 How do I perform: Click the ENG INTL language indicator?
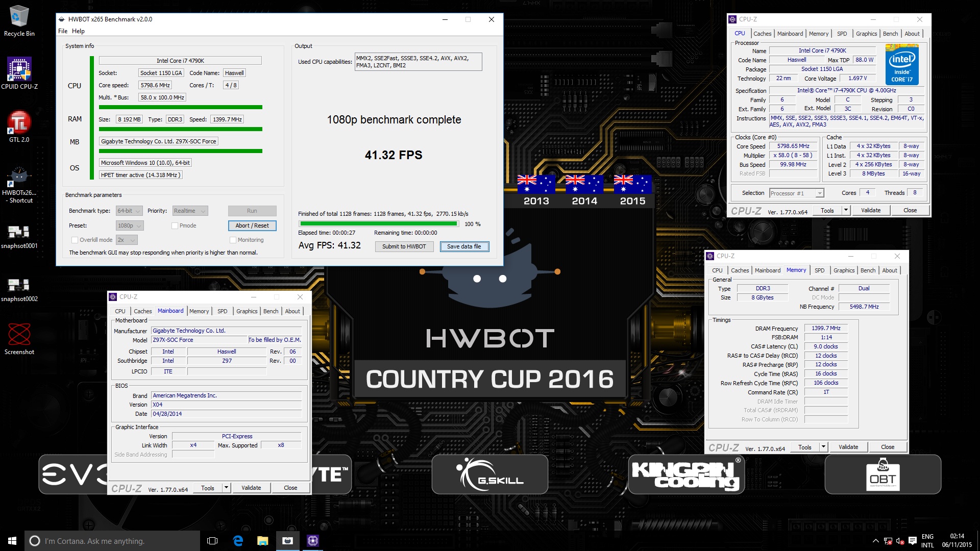tap(927, 541)
